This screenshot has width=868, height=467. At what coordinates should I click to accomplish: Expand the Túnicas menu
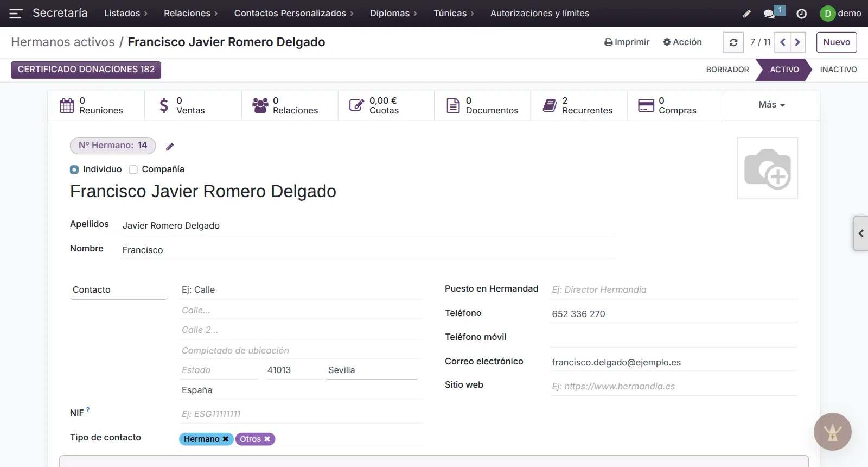[454, 14]
